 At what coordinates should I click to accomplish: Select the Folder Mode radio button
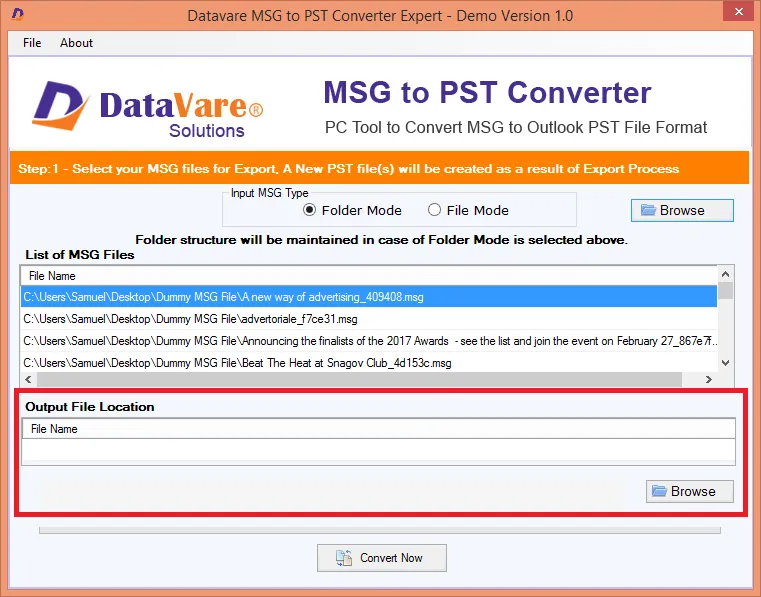pyautogui.click(x=309, y=210)
